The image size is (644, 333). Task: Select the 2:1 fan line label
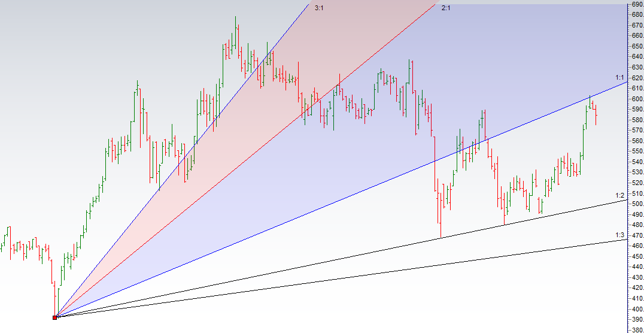tap(446, 8)
